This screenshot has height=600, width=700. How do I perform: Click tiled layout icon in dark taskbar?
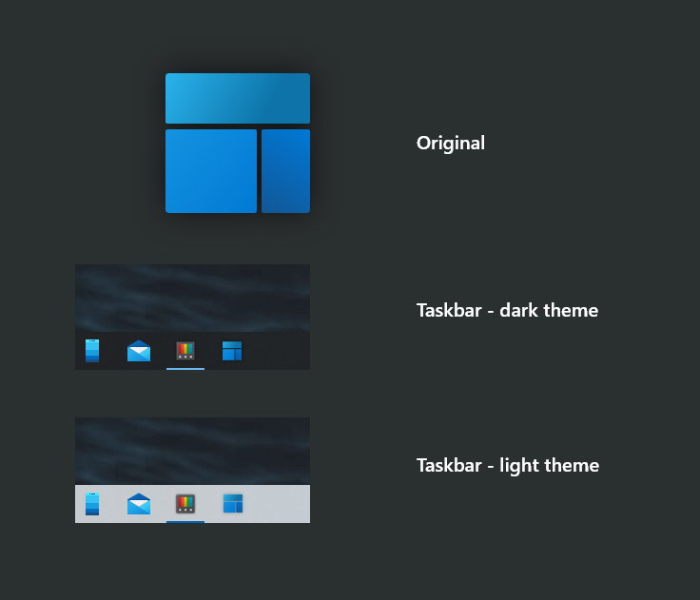pos(232,351)
